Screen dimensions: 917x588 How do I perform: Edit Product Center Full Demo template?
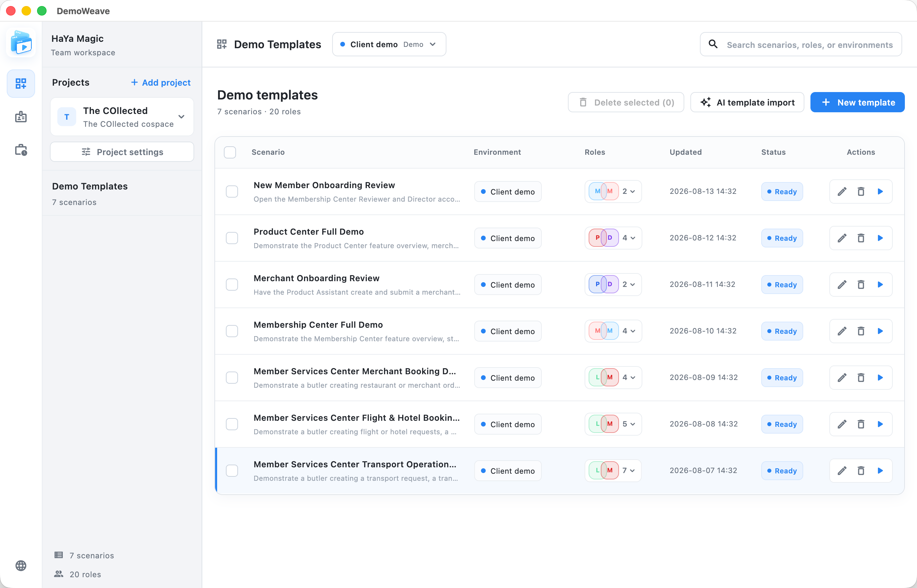[842, 238]
